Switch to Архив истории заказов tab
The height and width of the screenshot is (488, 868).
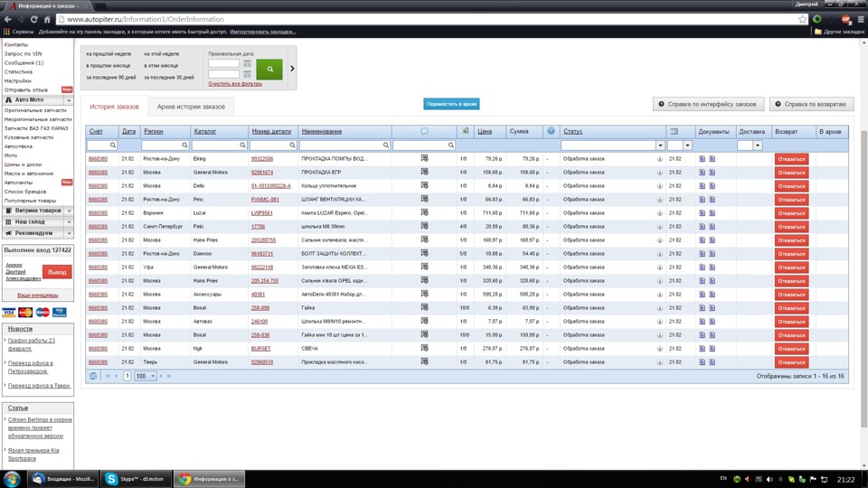click(x=191, y=107)
